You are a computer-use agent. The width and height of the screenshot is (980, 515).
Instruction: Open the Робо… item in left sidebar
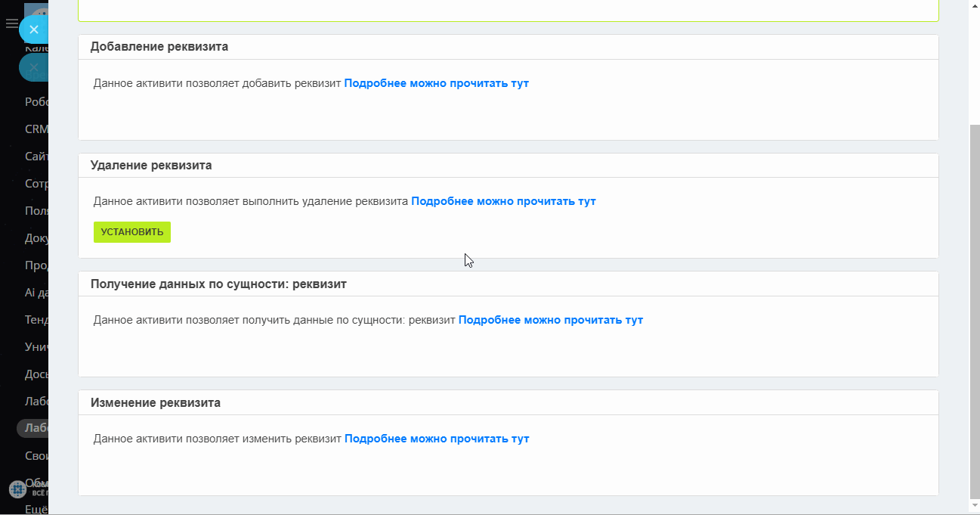pyautogui.click(x=36, y=102)
